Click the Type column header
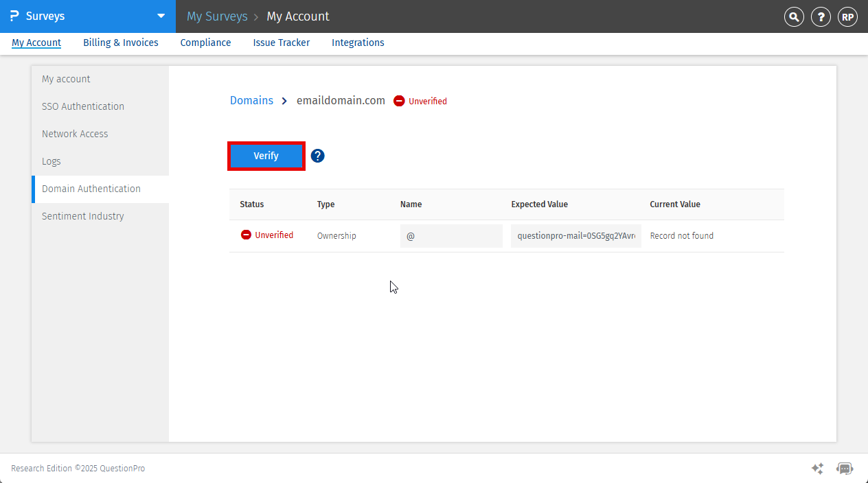868x483 pixels. [326, 204]
